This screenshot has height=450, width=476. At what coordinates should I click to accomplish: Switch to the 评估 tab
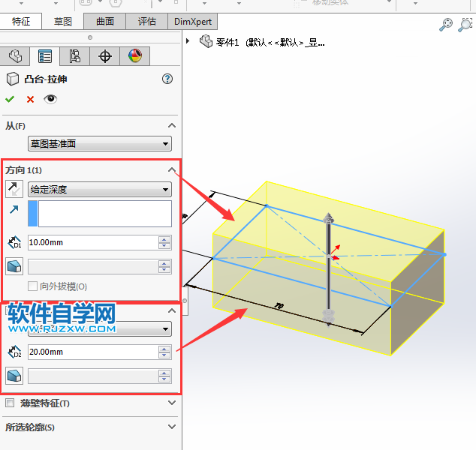(146, 21)
